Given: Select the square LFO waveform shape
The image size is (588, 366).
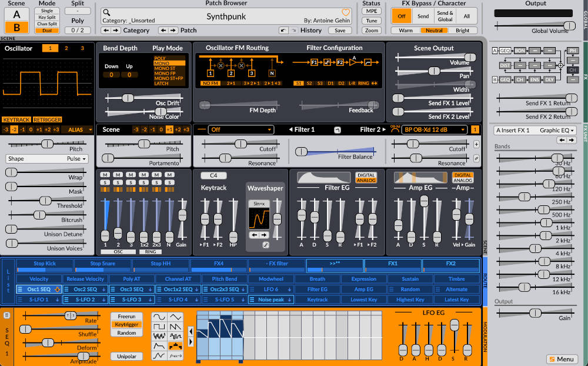Looking at the screenshot, I should pyautogui.click(x=159, y=326).
